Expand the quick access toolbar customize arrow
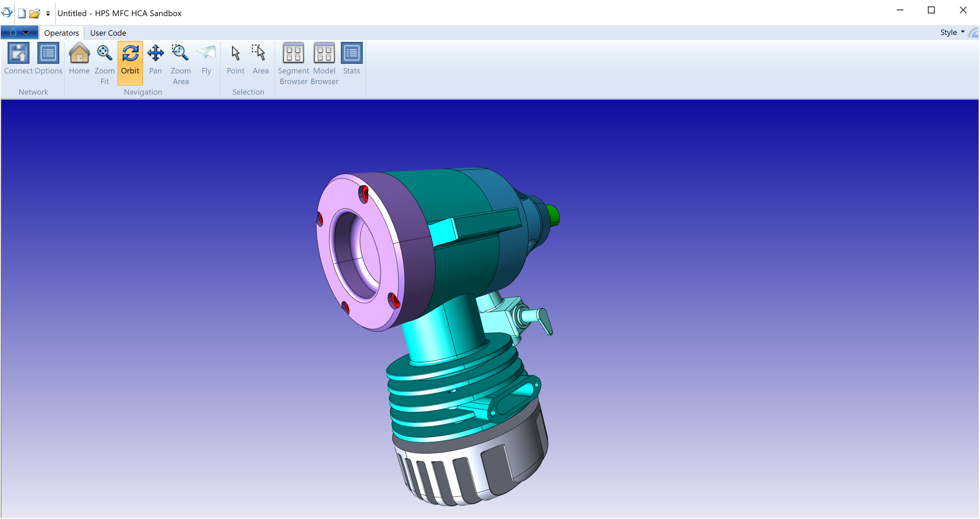Image resolution: width=980 pixels, height=519 pixels. point(48,14)
